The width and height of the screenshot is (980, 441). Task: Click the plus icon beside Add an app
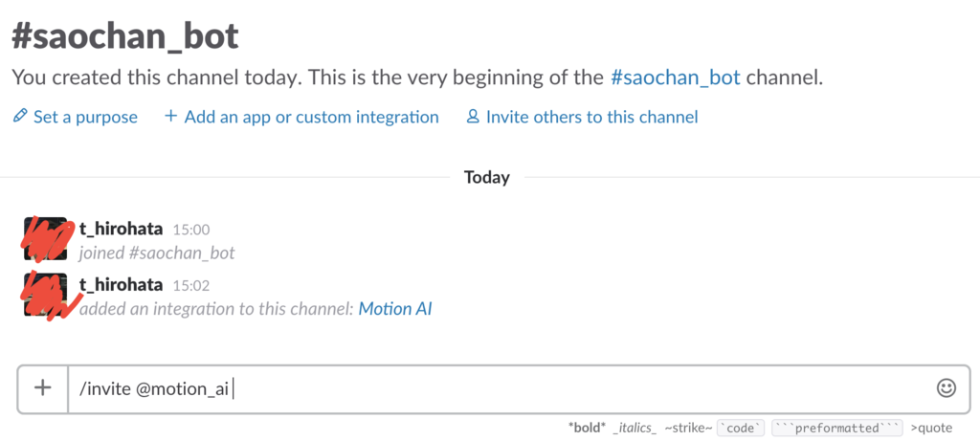click(x=171, y=117)
